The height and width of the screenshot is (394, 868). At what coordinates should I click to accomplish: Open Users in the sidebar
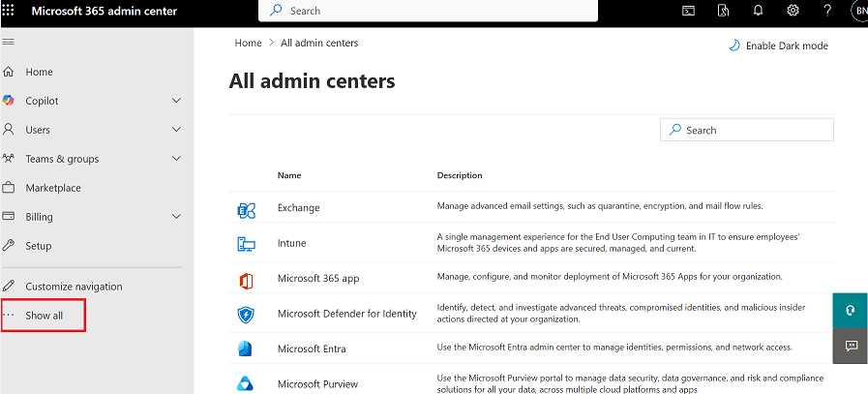38,130
